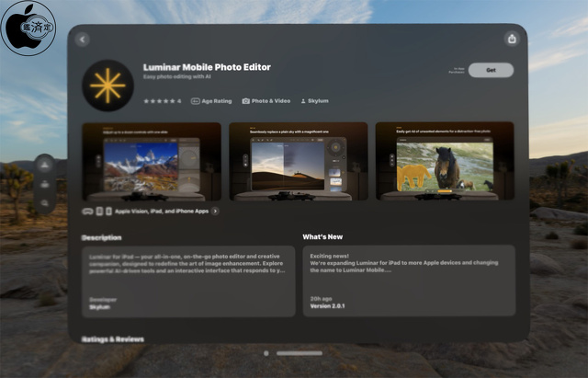Image resolution: width=588 pixels, height=378 pixels.
Task: Open the horse photo screenshot
Action: click(x=445, y=161)
